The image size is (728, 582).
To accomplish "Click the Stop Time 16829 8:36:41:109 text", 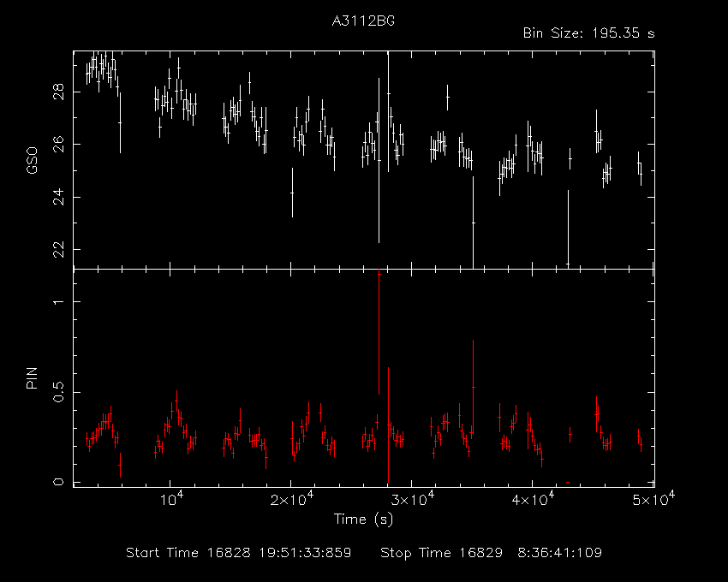I will tap(492, 553).
